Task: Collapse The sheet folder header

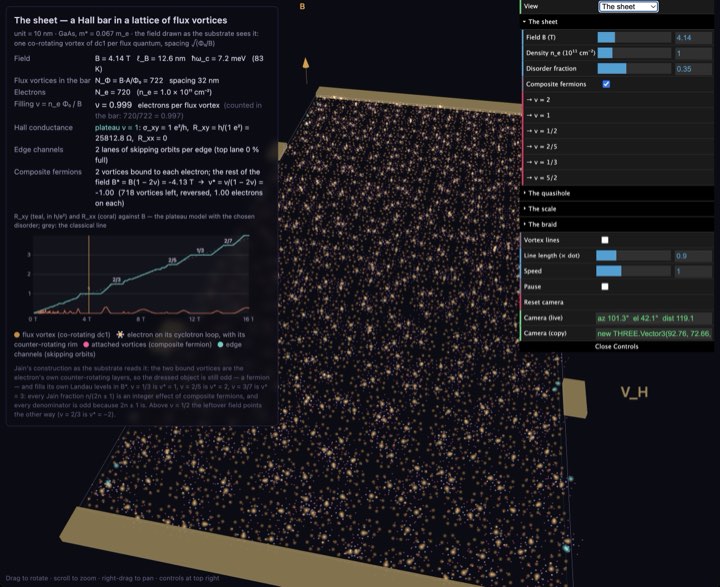Action: tap(617, 22)
